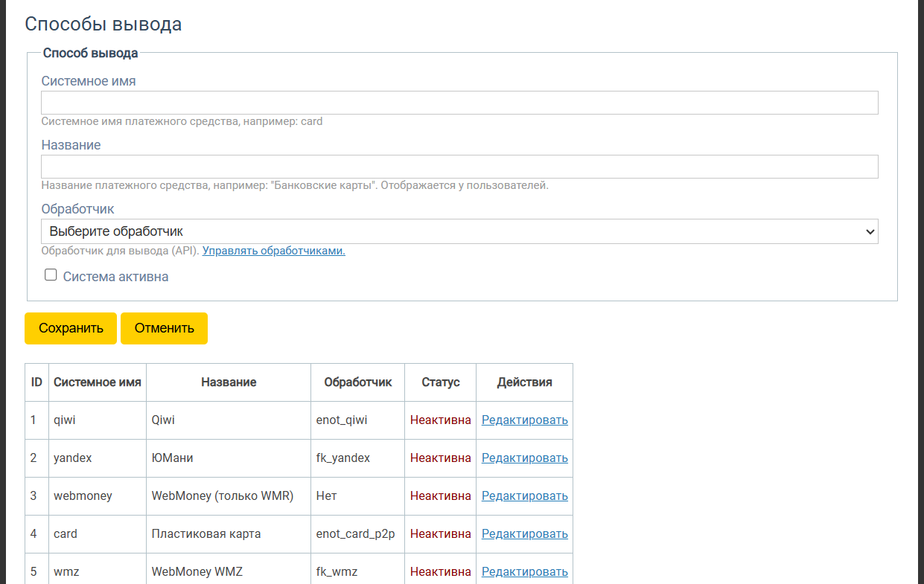Viewport: 924px width, 584px height.
Task: Click the Системное имя column header
Action: tap(98, 382)
